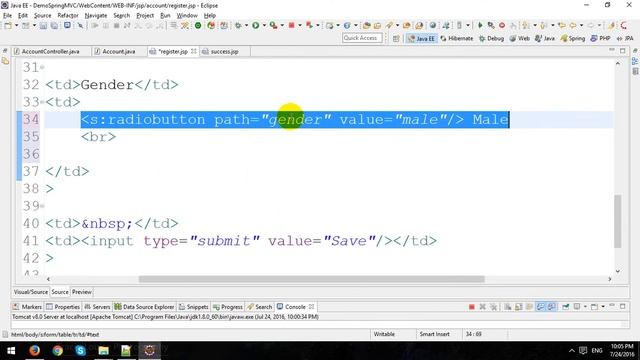Viewport: 640px width, 360px height.
Task: Open the Console view menu dropdown
Action: pyautogui.click(x=602, y=307)
